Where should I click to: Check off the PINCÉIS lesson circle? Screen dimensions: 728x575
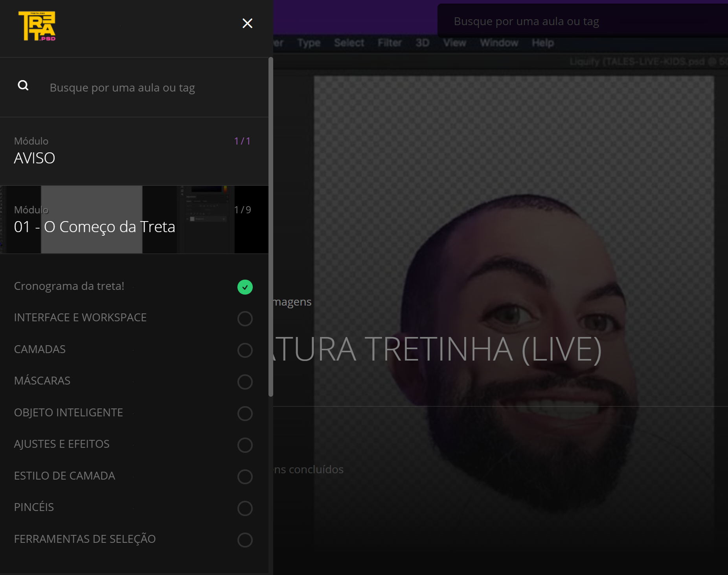tap(245, 508)
